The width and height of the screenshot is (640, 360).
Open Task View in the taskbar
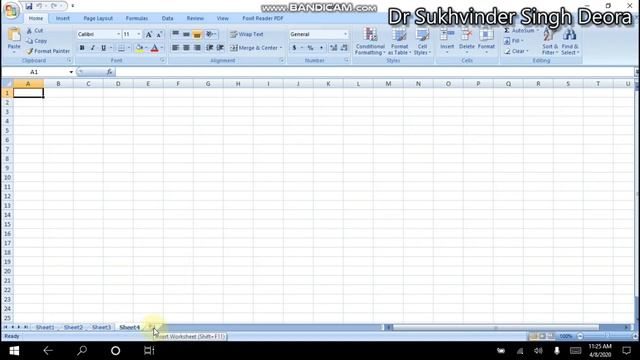pos(149,351)
